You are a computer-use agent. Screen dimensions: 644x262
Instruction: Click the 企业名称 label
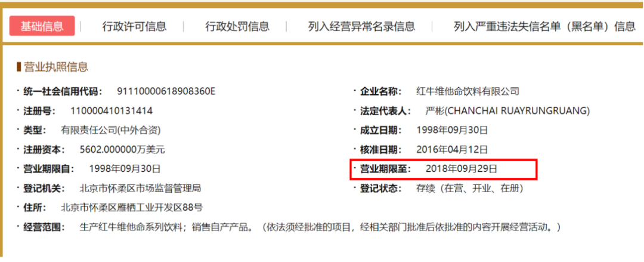click(382, 91)
